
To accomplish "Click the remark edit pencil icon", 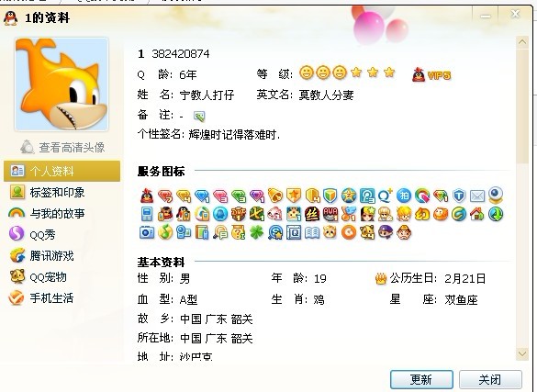I will 199,117.
